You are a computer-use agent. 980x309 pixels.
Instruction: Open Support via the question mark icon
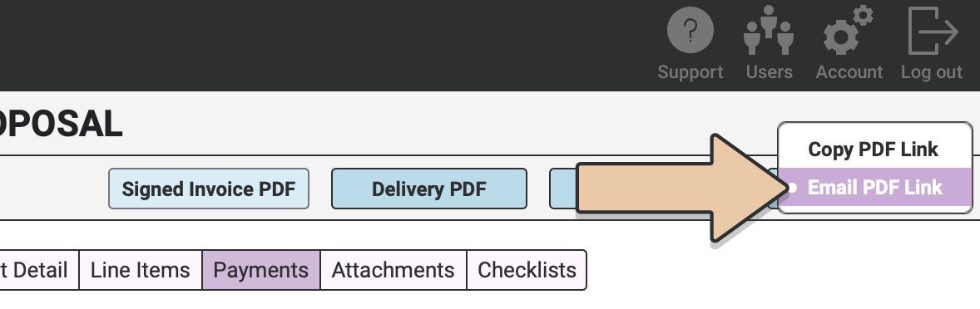coord(690,29)
